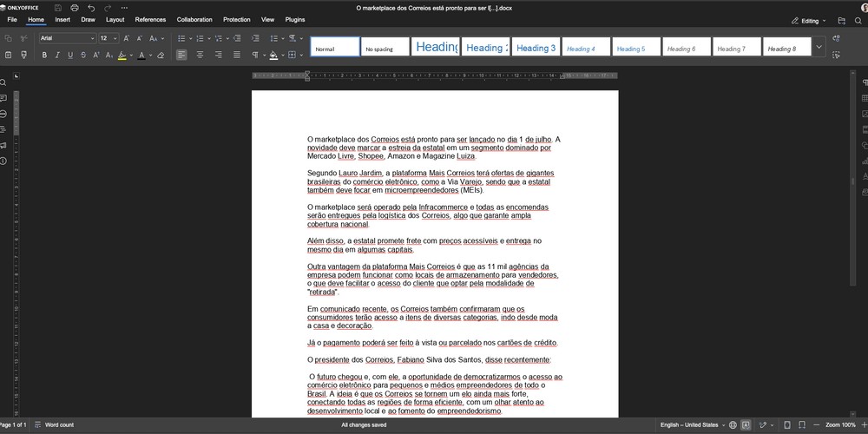
Task: Open the References tab
Action: 150,19
